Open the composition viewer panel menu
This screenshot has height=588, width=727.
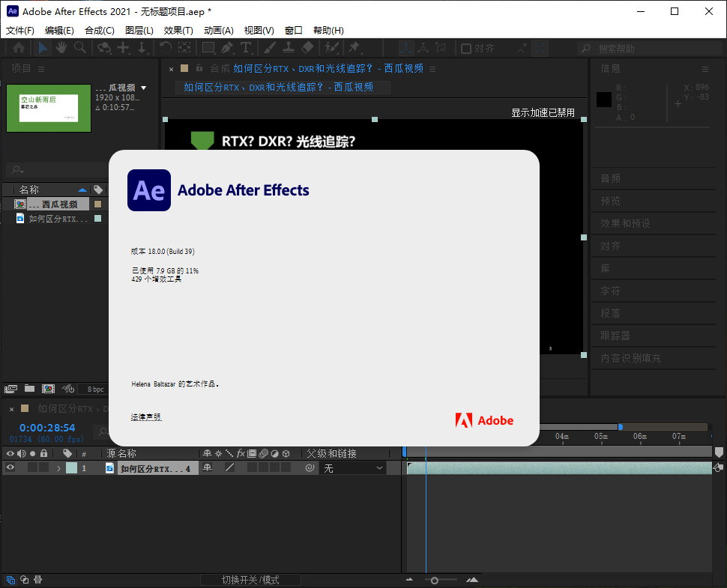coord(432,69)
